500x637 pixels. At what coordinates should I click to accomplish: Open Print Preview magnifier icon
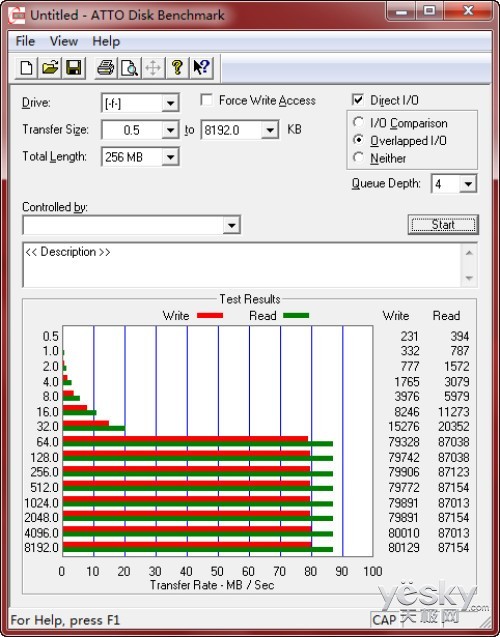coord(130,67)
